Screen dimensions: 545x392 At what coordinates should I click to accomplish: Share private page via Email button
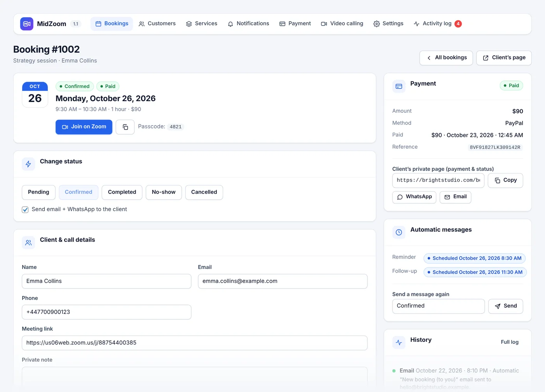(x=455, y=197)
